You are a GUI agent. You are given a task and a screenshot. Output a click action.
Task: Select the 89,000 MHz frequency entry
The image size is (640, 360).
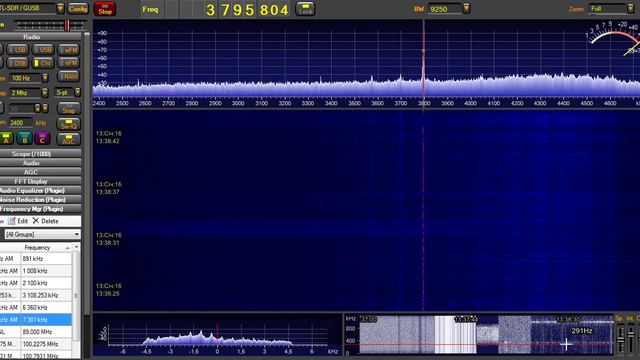click(x=36, y=332)
